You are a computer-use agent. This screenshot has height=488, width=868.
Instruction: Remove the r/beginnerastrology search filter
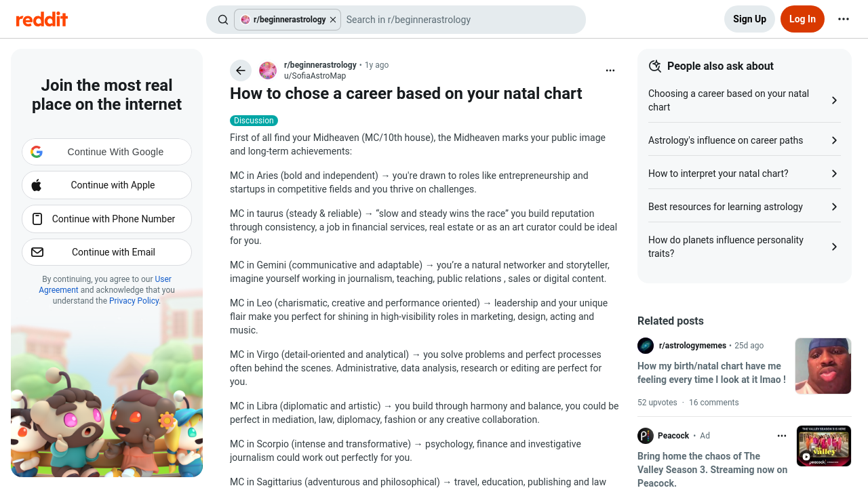click(333, 20)
